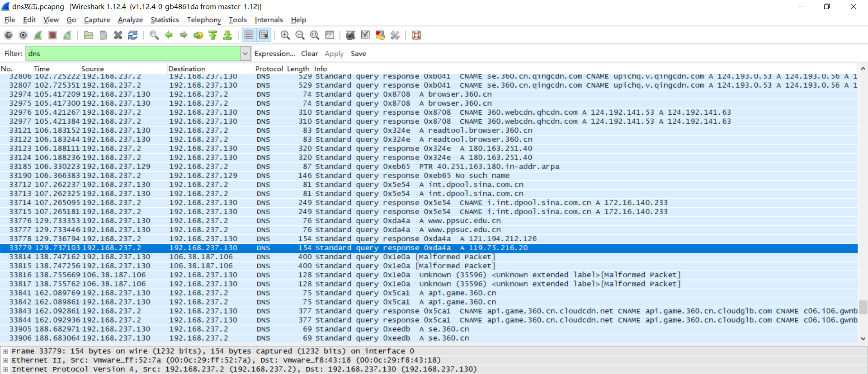Screen dimensions: 868x374
Task: Select packet 33185 PTR in-addr.arpa query
Action: coord(429,167)
